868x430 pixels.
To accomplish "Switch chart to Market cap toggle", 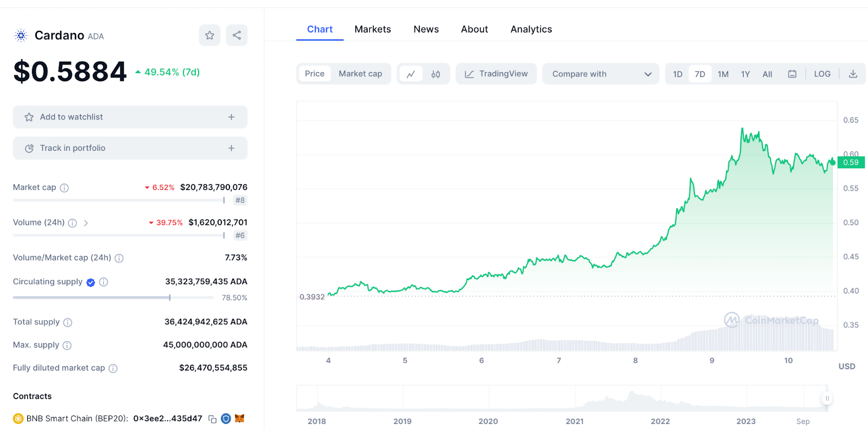I will point(360,74).
